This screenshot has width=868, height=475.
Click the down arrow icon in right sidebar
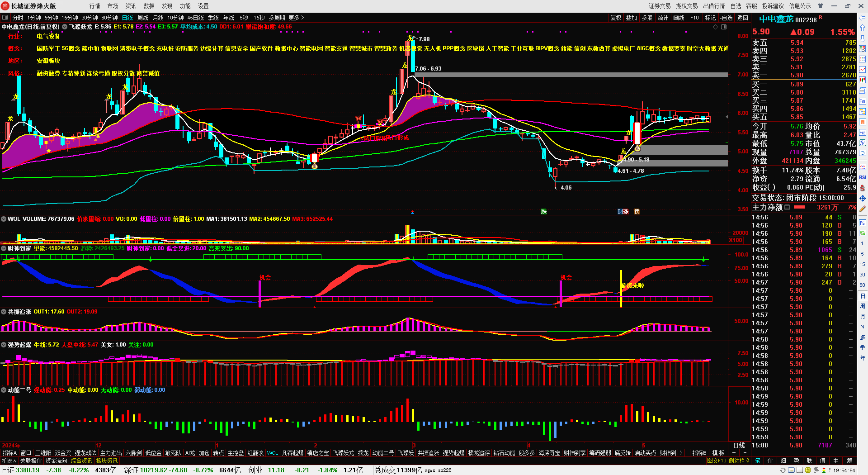863,38
